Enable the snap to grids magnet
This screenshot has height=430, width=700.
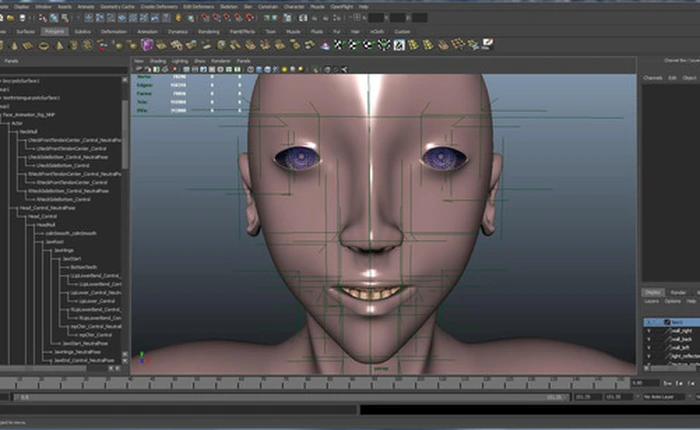pyautogui.click(x=205, y=18)
